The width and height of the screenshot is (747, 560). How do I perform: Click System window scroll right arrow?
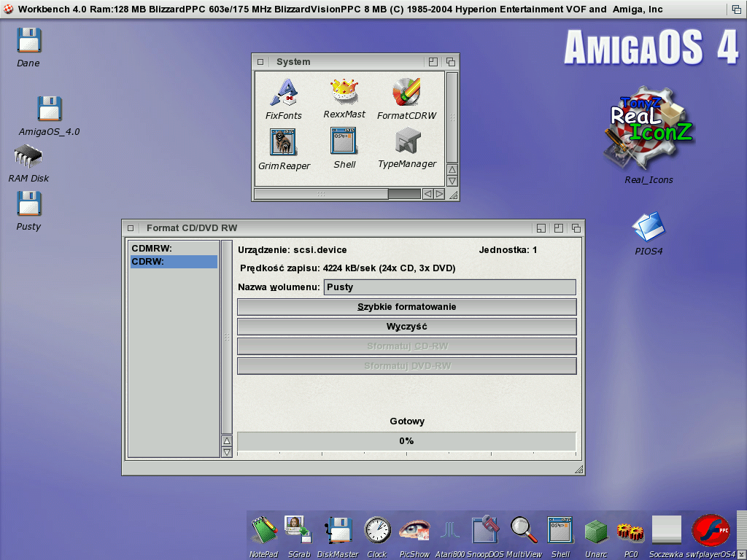439,194
